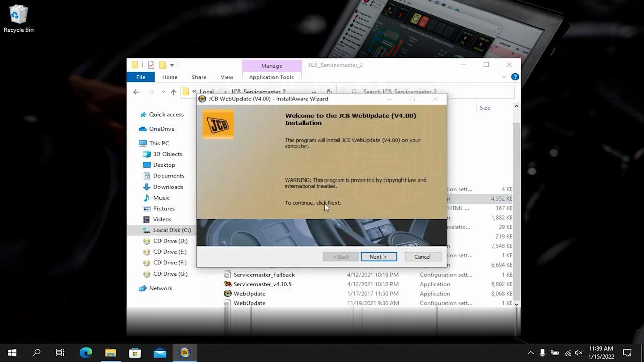This screenshot has height=362, width=644.
Task: Open the Windows Start menu
Action: 12,353
